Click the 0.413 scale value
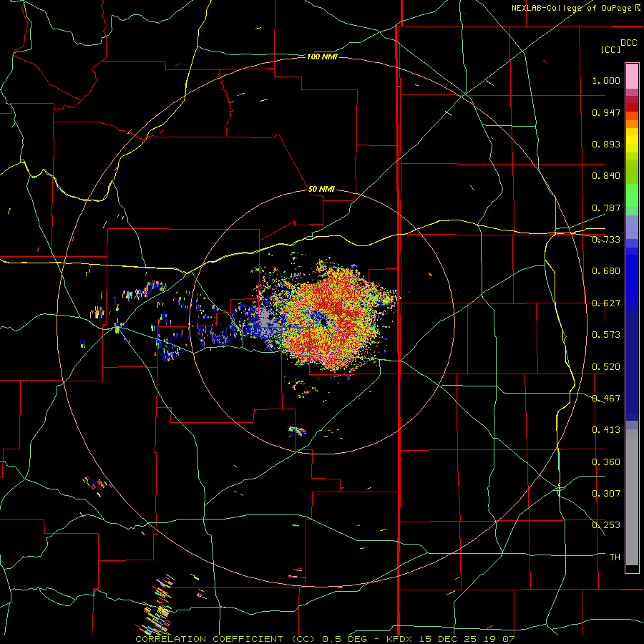The width and height of the screenshot is (644, 644). pos(606,430)
